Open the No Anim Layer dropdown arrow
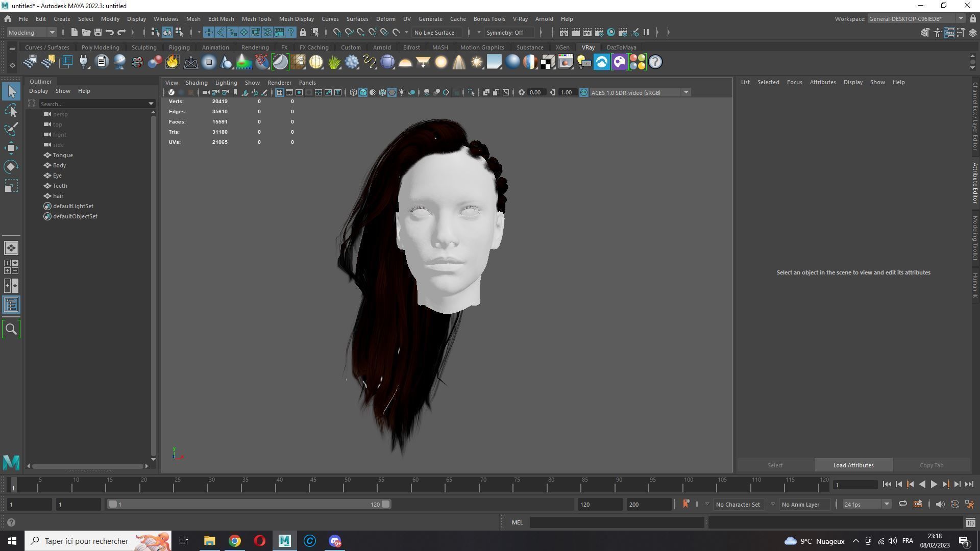The height and width of the screenshot is (551, 980). [x=773, y=504]
